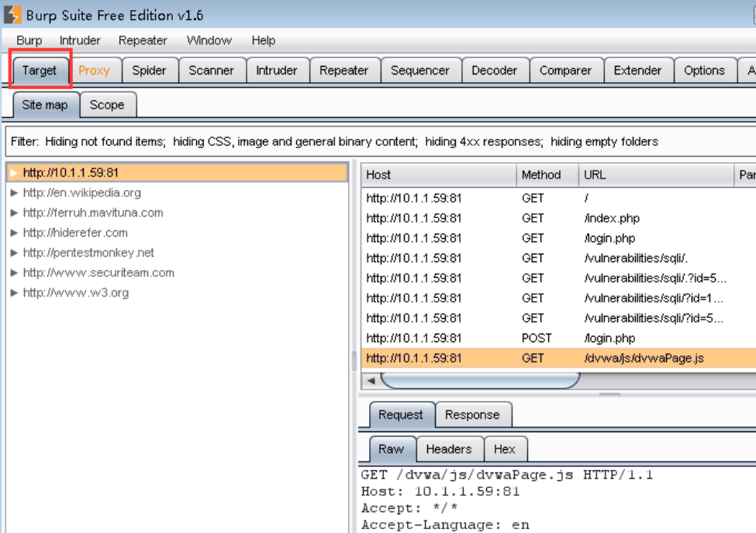Image resolution: width=756 pixels, height=533 pixels.
Task: Click the Host: 10.1.1.59:81 header line
Action: point(440,492)
